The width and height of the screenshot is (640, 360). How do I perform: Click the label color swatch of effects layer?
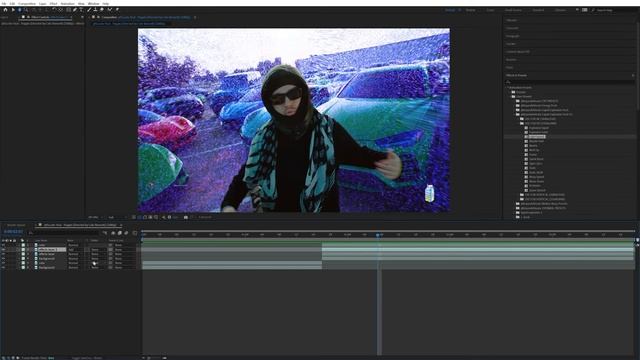pyautogui.click(x=23, y=254)
